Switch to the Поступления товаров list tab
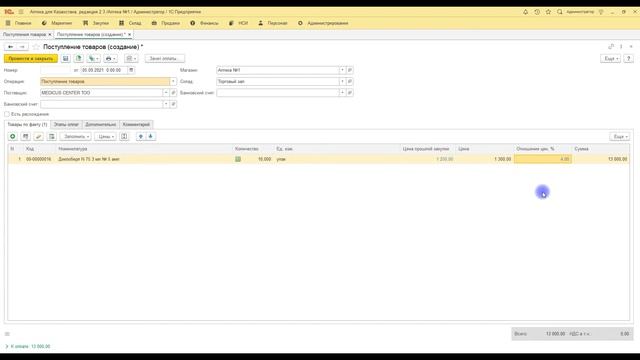 (x=24, y=35)
